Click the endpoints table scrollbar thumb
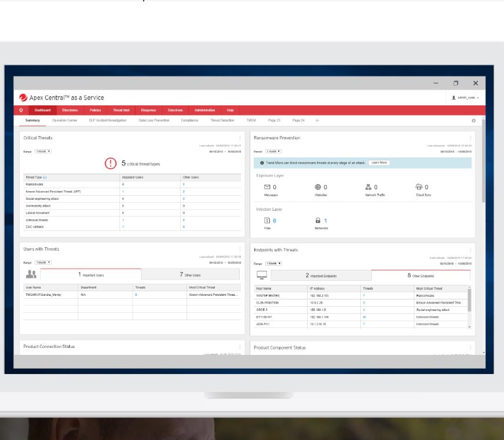504x440 pixels. point(469,300)
